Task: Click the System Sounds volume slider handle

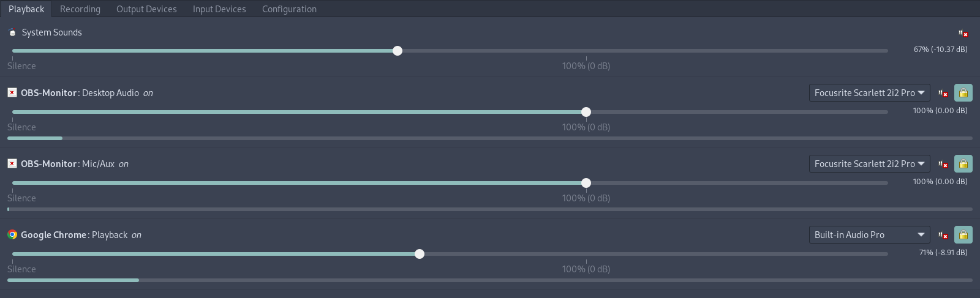Action: (398, 51)
